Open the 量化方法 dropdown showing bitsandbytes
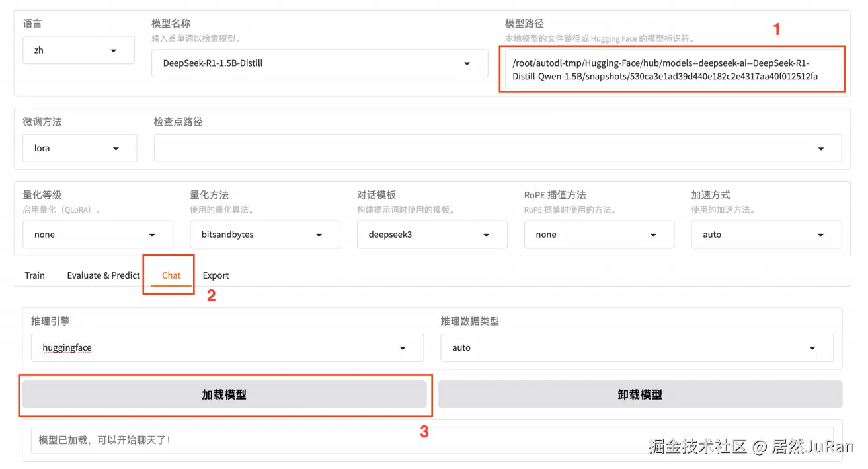This screenshot has height=469, width=868. 265,234
